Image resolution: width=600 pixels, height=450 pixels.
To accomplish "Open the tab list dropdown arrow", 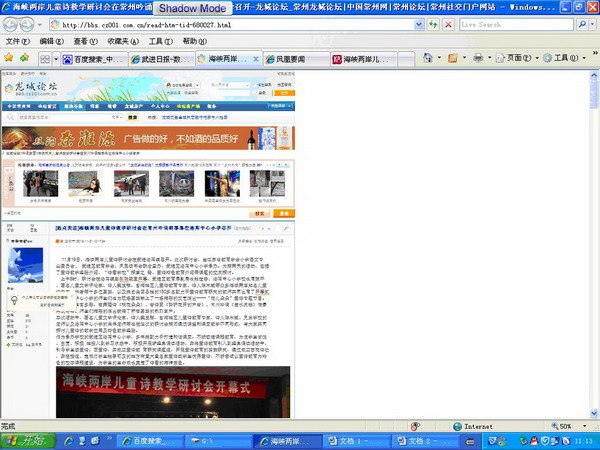I will (56, 59).
